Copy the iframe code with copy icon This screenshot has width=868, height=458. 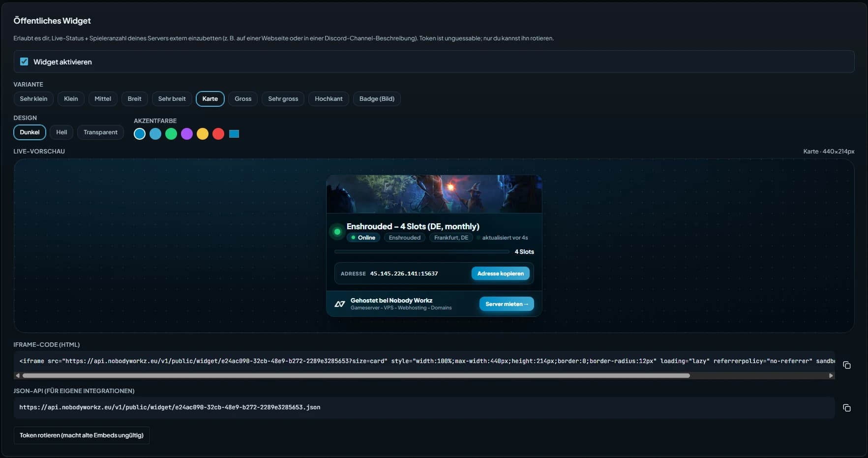pos(846,365)
